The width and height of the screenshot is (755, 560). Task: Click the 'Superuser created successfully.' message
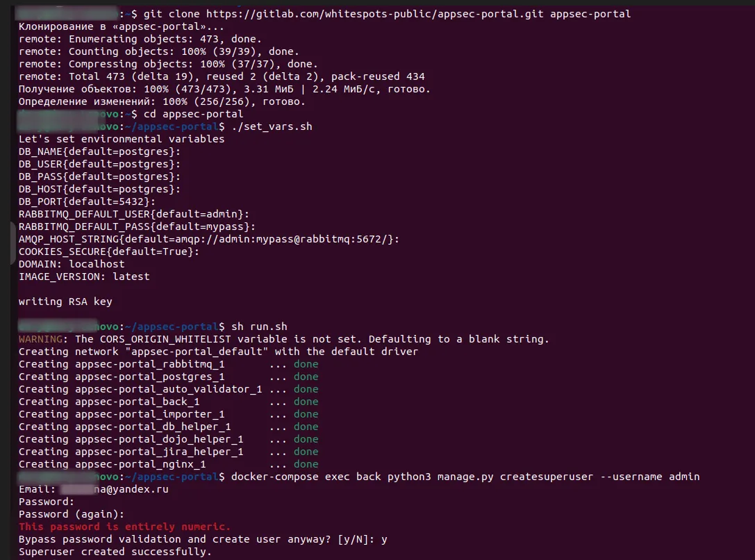115,552
